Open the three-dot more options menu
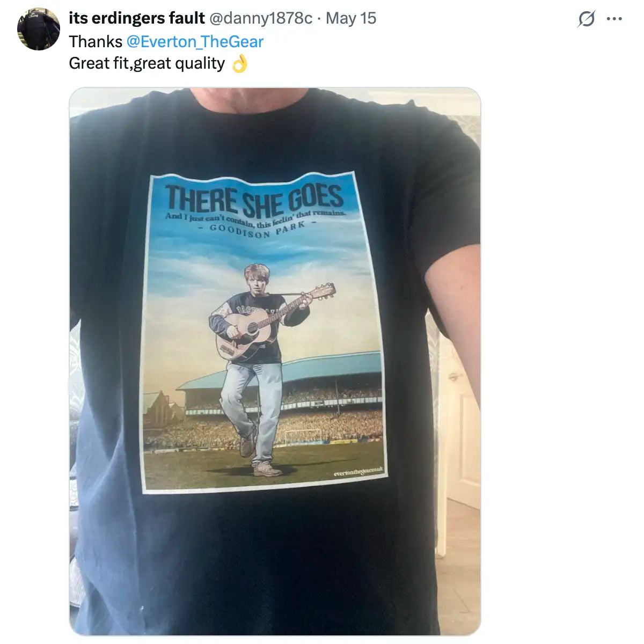This screenshot has width=644, height=644. coord(614,19)
